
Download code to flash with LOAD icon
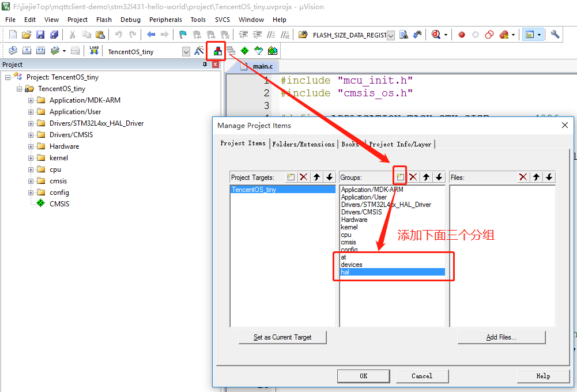94,50
